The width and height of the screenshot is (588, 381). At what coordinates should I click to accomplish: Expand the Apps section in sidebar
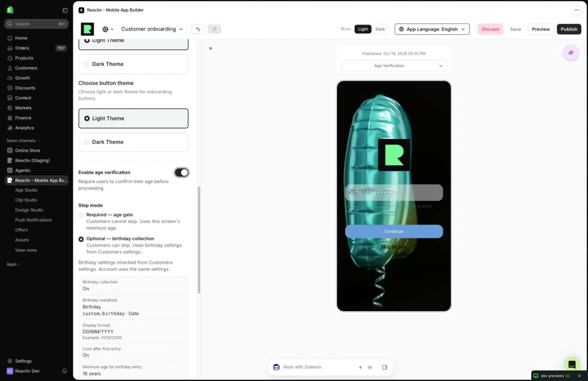(x=14, y=264)
